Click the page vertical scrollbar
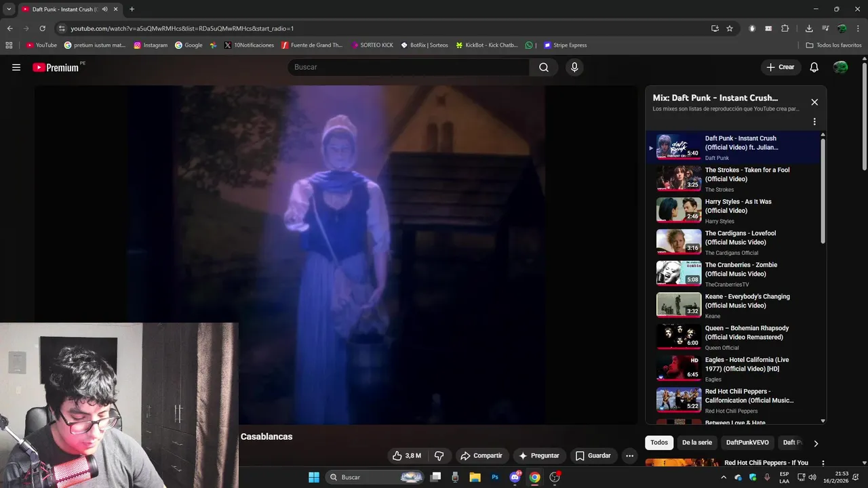 click(865, 118)
